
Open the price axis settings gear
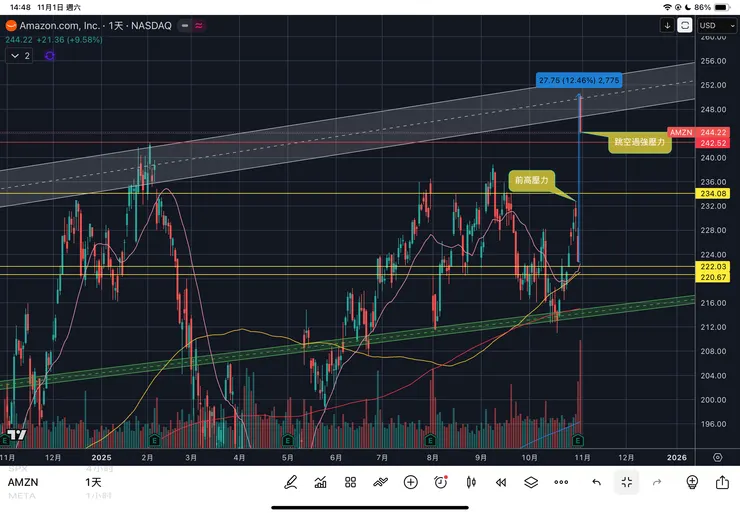pos(717,457)
